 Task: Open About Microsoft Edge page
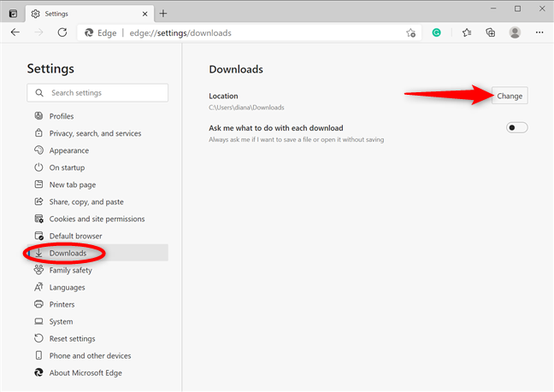[x=97, y=373]
